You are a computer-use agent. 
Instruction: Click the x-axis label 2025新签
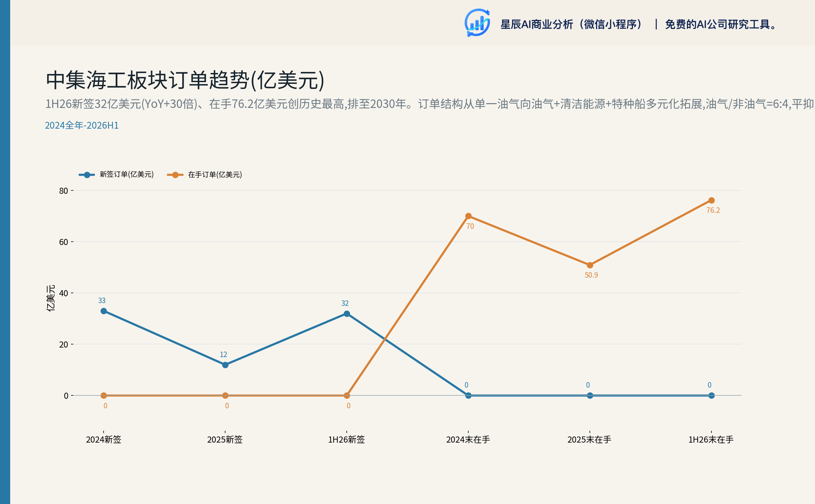pos(225,440)
